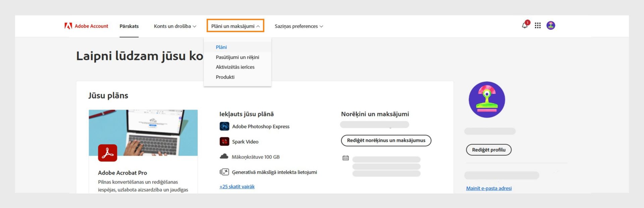Click the large profile picture
644x208 pixels.
pyautogui.click(x=487, y=99)
